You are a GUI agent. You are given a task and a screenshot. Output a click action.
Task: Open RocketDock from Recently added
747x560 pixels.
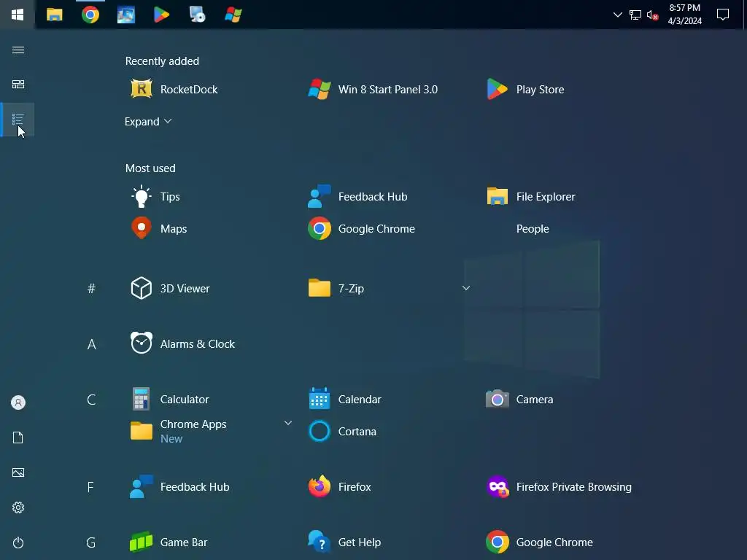coord(174,89)
